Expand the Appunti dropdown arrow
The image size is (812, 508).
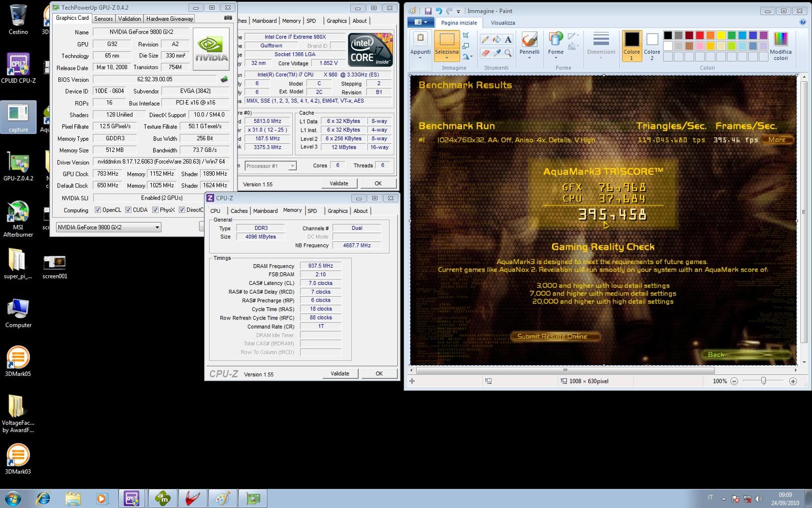(x=420, y=57)
